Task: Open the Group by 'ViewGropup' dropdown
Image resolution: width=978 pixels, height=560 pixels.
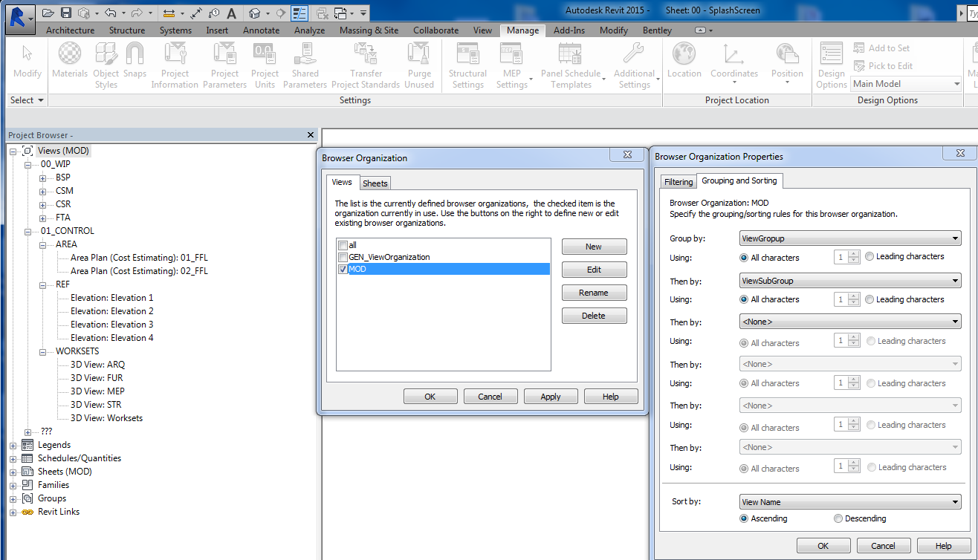Action: pyautogui.click(x=850, y=238)
